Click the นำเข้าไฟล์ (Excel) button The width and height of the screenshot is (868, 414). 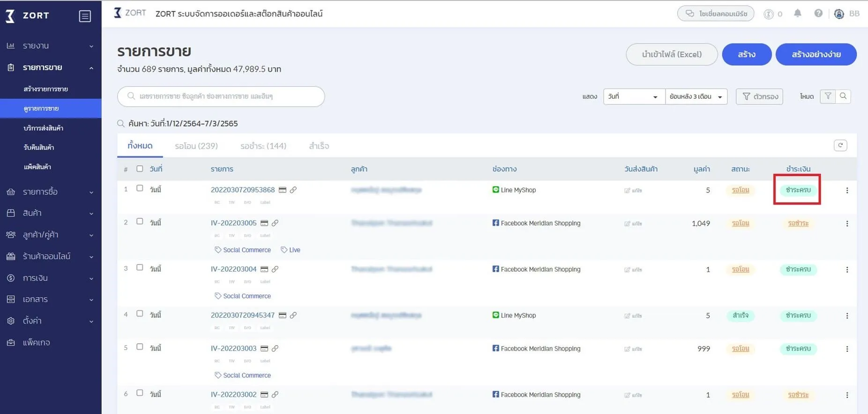[671, 54]
